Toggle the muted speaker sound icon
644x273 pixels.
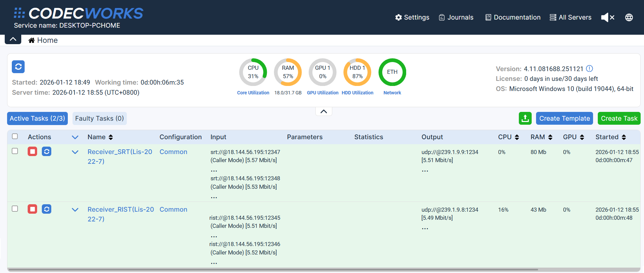coord(608,18)
